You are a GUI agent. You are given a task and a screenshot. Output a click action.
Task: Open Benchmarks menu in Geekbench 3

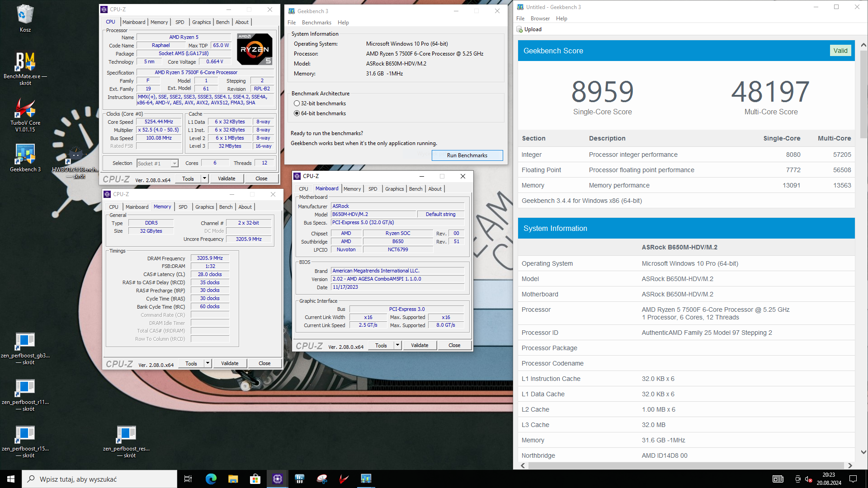[x=316, y=23]
